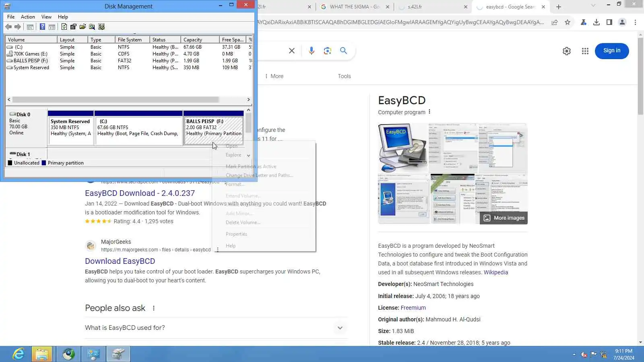Click the last settings-list toolbar icon in Disk Management
Viewport: 644px width, 362px height.
(x=101, y=27)
